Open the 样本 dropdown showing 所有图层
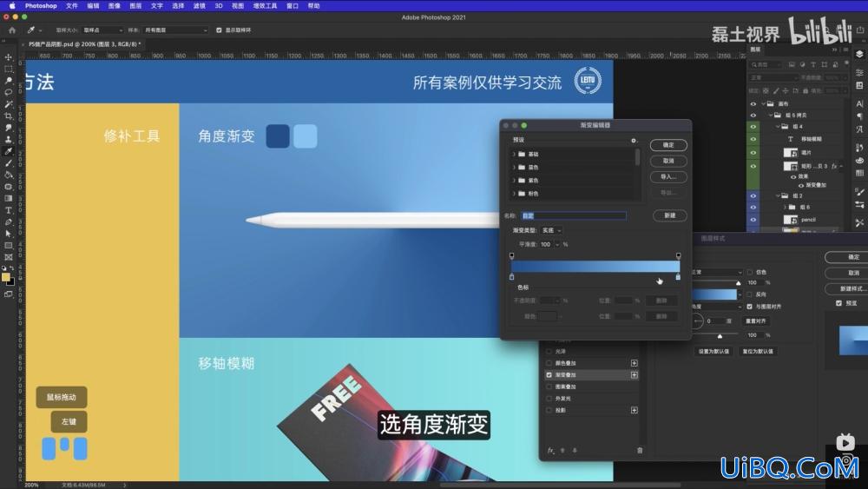The height and width of the screenshot is (489, 868). (x=175, y=30)
